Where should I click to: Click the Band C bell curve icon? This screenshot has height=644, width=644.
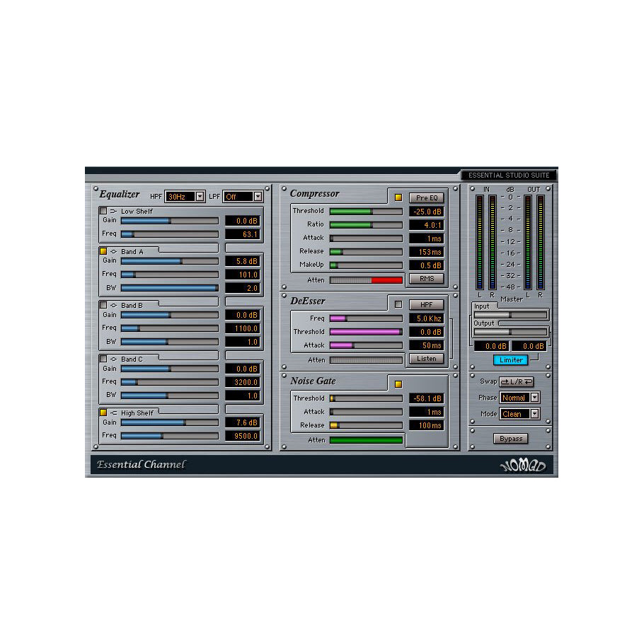113,359
